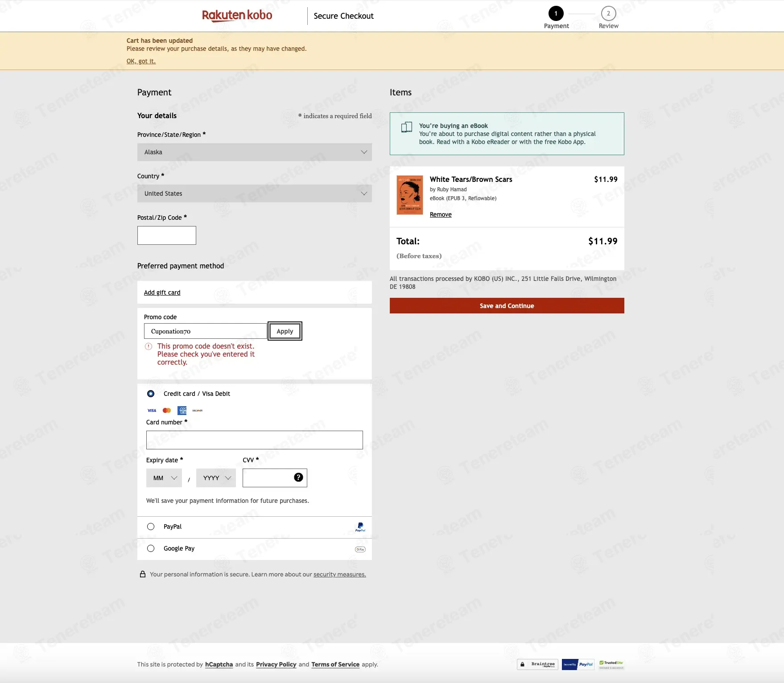Click the Postal/Zip Code input field
Screen dimensions: 784x683
pos(167,235)
